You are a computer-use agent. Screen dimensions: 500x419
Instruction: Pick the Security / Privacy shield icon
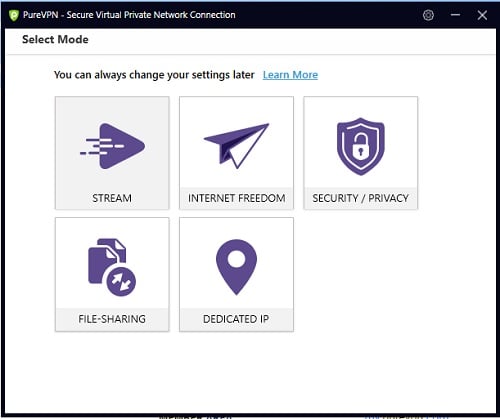(361, 146)
